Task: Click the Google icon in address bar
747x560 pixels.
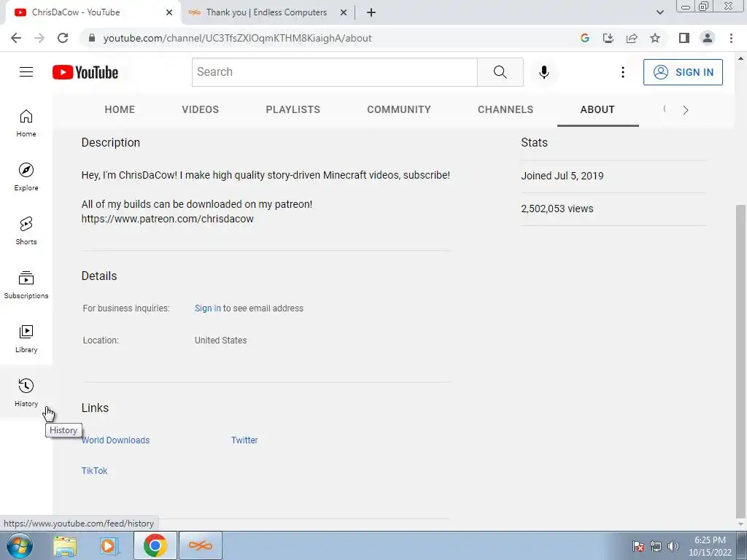Action: [x=585, y=38]
